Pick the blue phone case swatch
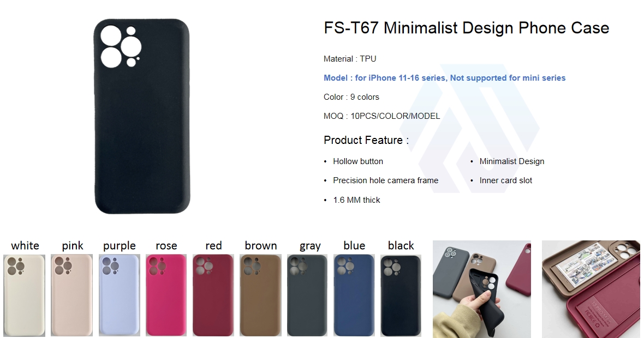The width and height of the screenshot is (644, 338). pos(354,295)
